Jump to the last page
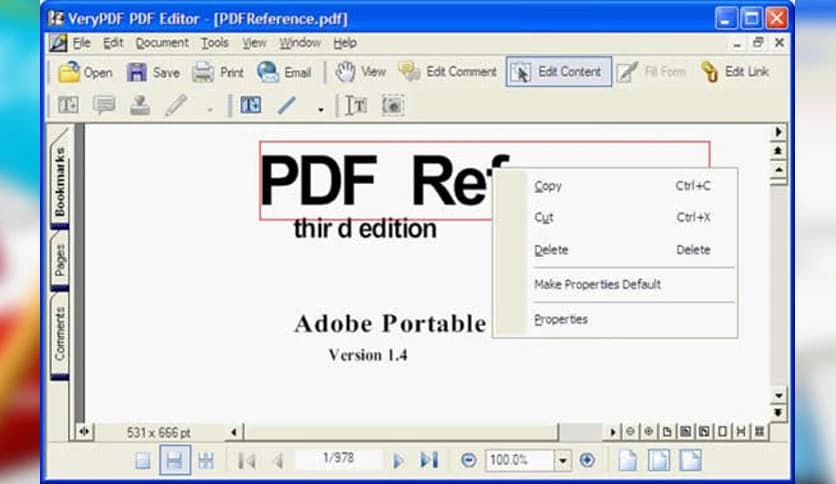This screenshot has height=484, width=836. [x=429, y=460]
